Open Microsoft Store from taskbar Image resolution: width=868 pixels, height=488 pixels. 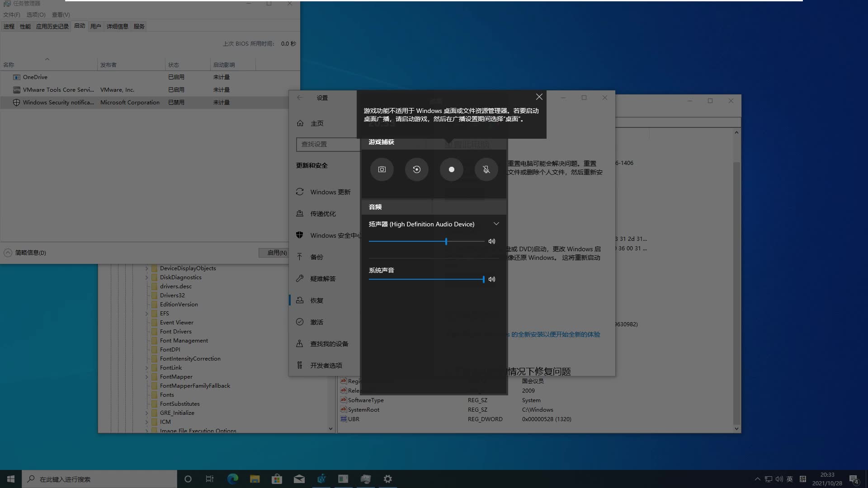[x=277, y=479]
